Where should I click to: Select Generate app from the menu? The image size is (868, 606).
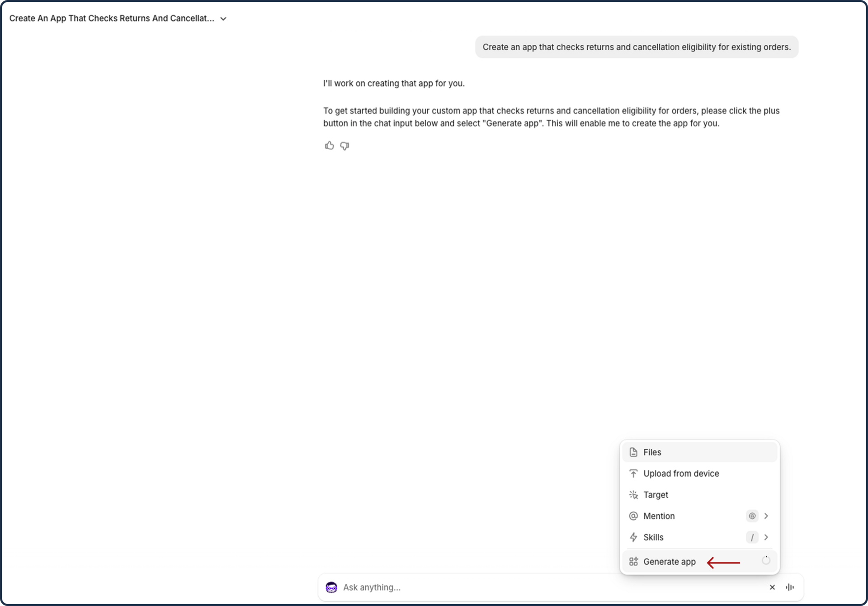pos(669,562)
